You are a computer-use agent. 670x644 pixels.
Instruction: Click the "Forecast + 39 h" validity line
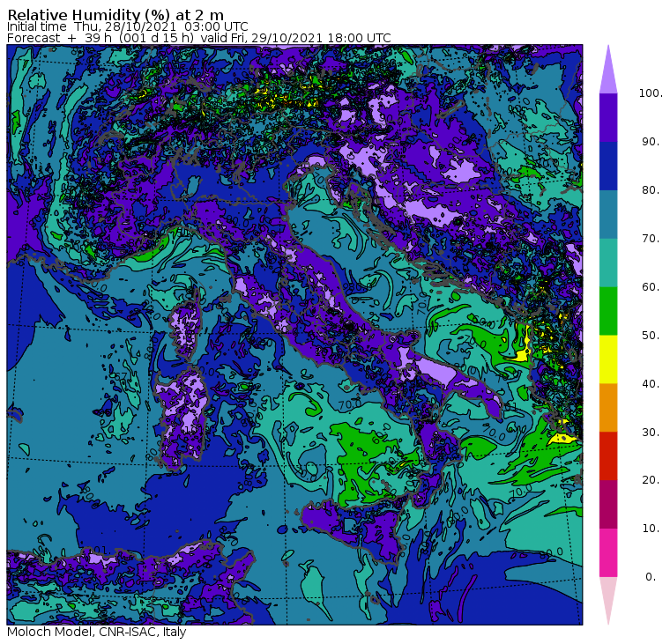[199, 38]
